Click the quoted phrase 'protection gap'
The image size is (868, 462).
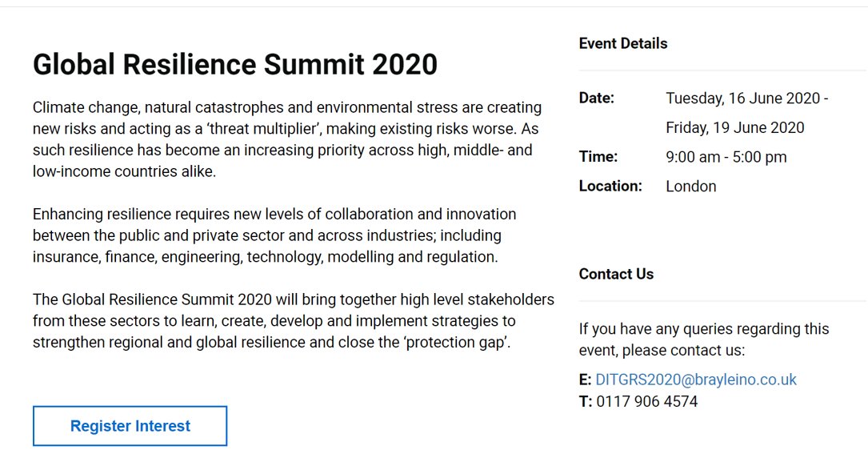coord(457,343)
